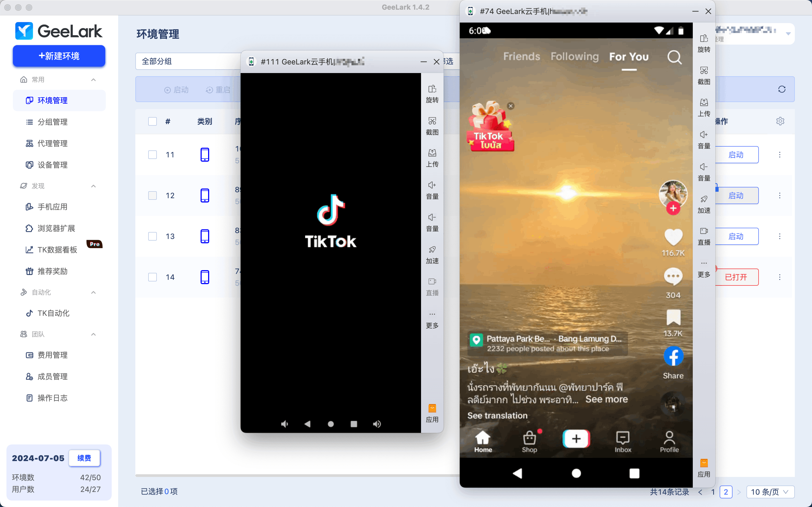Open the TikTok search magnifier

674,57
